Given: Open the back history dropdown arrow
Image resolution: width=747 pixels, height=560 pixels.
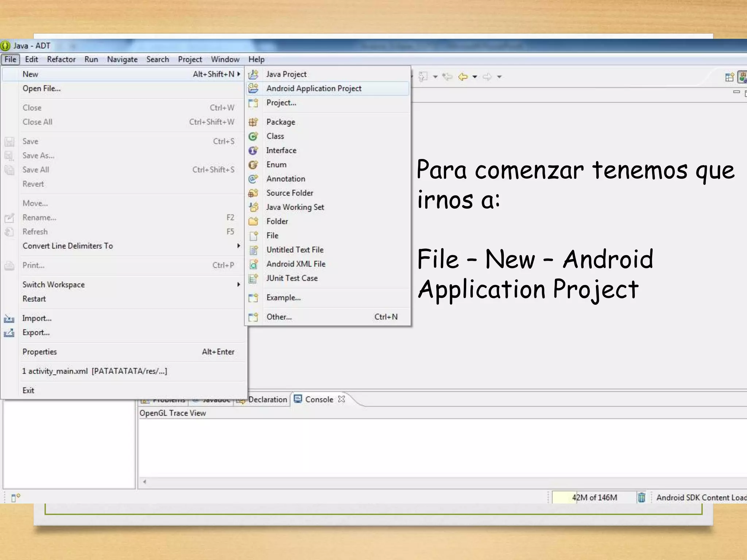Looking at the screenshot, I should (x=475, y=77).
